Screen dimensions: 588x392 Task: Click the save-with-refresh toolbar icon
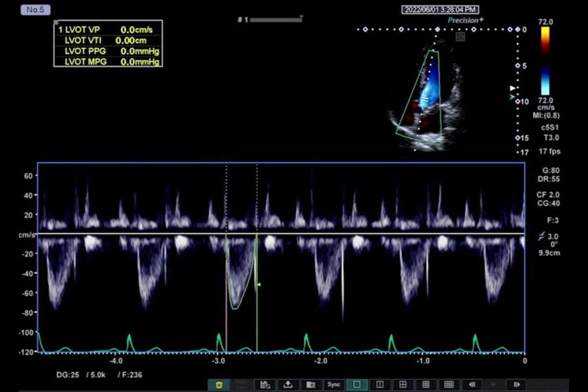265,385
